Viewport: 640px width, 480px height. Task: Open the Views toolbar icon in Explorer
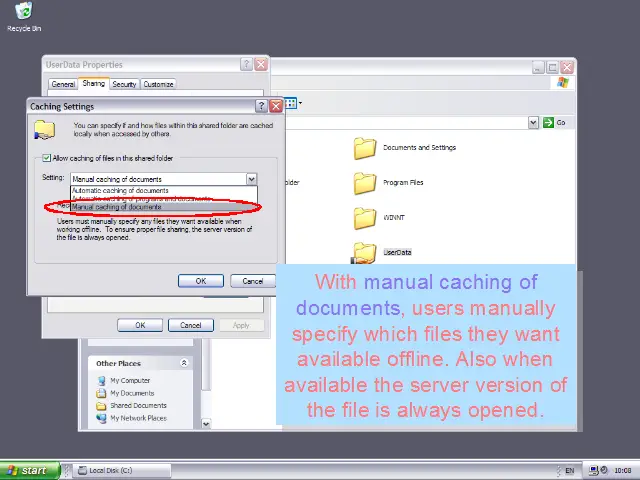(291, 103)
